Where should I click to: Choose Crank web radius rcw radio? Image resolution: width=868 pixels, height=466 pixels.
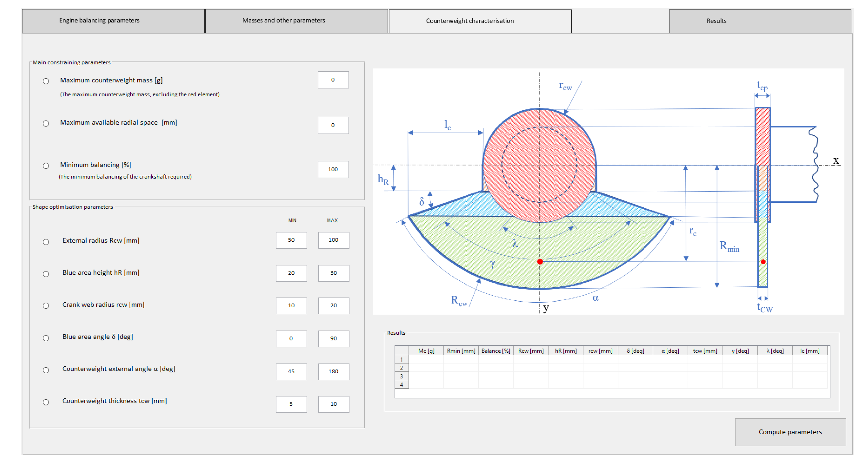(x=46, y=306)
